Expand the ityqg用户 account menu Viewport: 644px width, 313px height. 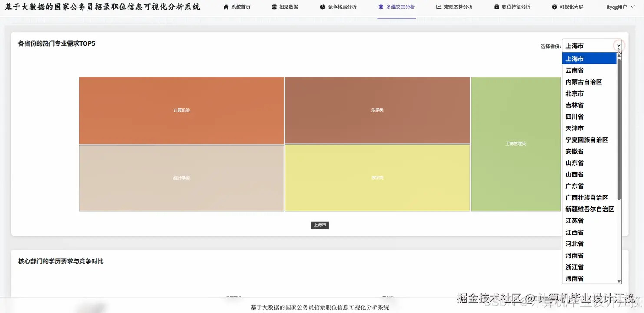621,7
